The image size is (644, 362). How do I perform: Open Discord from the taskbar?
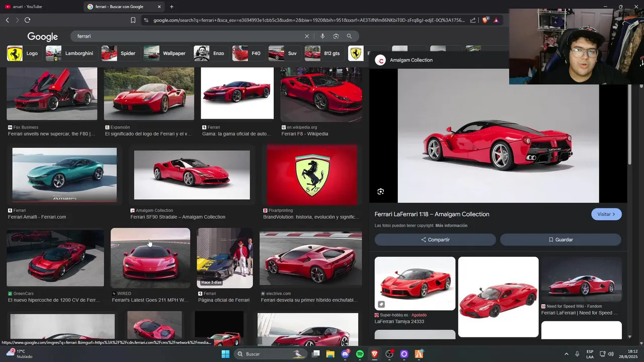coord(345,354)
